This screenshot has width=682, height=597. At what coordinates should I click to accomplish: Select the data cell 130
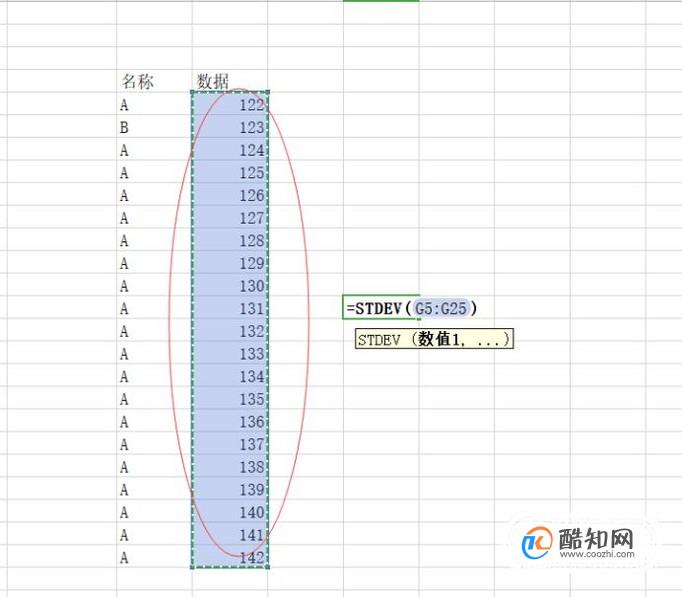point(230,285)
